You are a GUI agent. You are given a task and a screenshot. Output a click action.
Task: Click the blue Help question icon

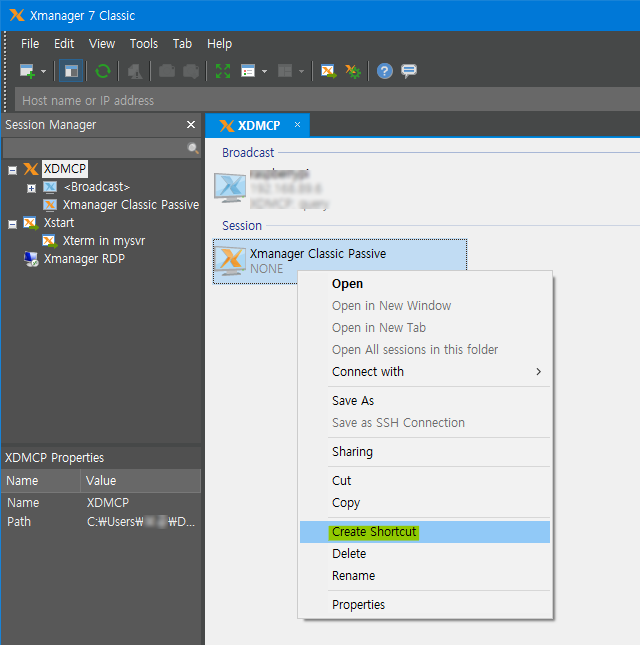tap(385, 71)
